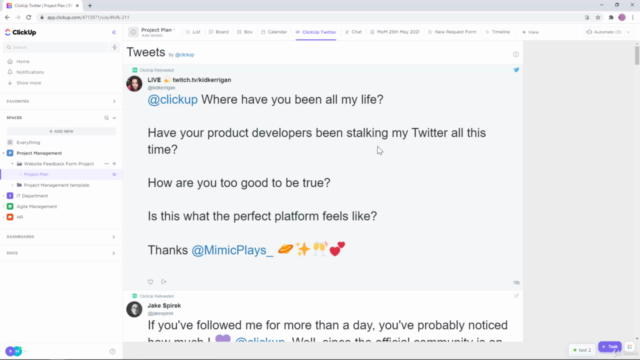Click the grid apps icon at bottom right
The image size is (640, 360).
click(630, 347)
